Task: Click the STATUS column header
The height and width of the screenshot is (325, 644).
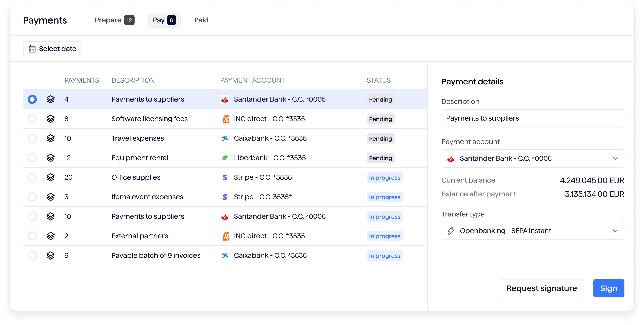Action: coord(378,80)
